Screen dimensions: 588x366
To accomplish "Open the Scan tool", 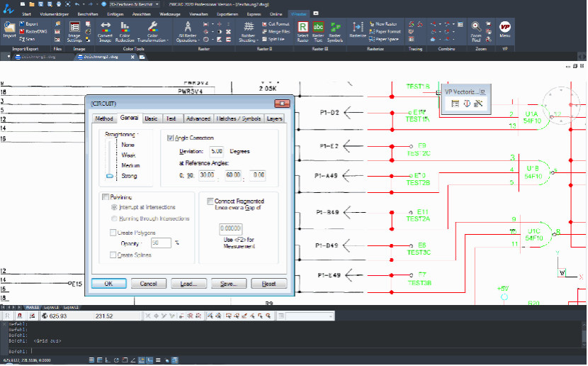I will coord(27,39).
